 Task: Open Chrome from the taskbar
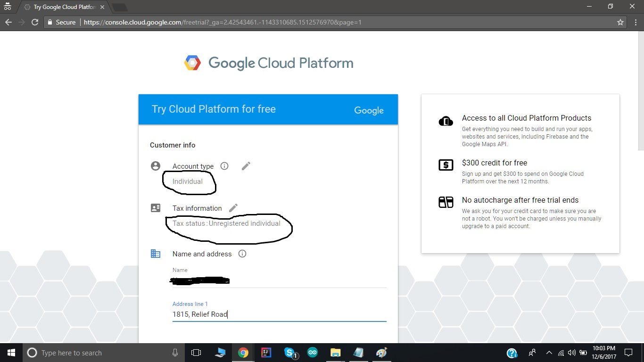(x=243, y=353)
